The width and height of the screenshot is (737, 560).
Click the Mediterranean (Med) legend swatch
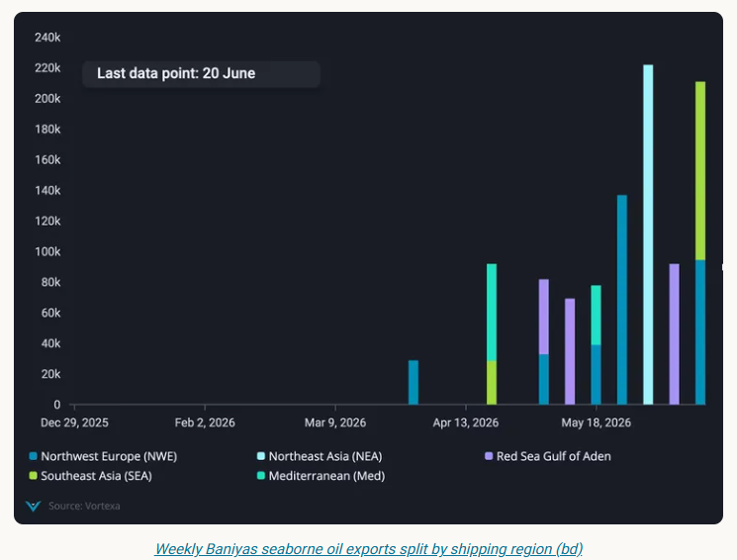[261, 476]
